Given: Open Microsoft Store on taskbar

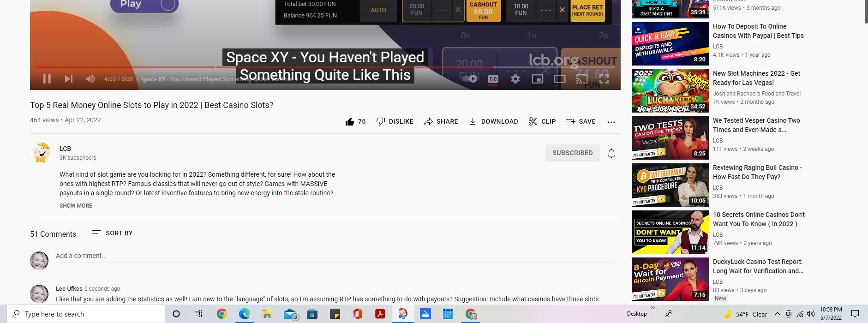Looking at the screenshot, I should tap(312, 314).
